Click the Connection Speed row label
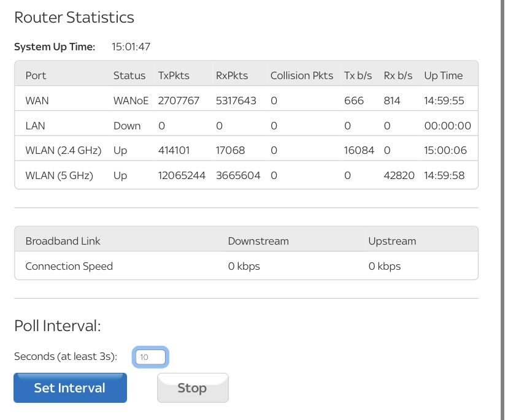 coord(69,266)
